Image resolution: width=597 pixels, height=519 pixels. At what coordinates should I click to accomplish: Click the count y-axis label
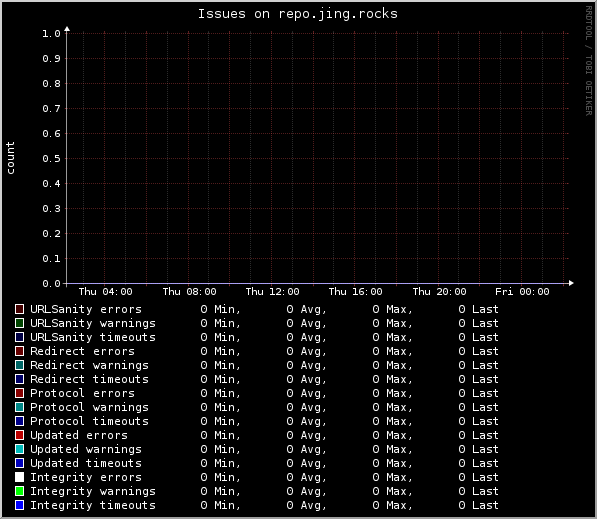(10, 158)
